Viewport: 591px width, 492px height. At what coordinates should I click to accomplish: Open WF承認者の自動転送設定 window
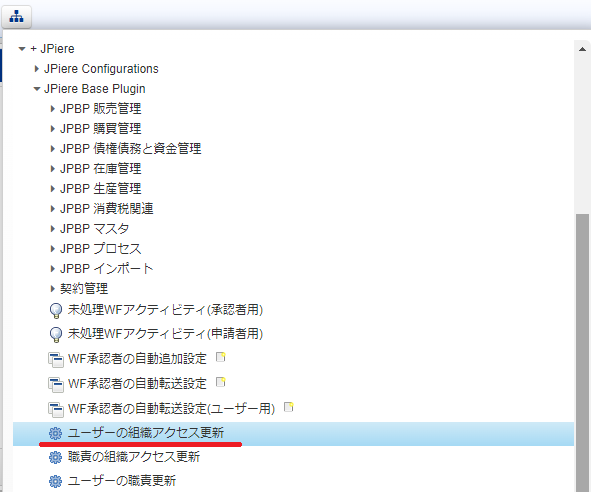pos(137,384)
